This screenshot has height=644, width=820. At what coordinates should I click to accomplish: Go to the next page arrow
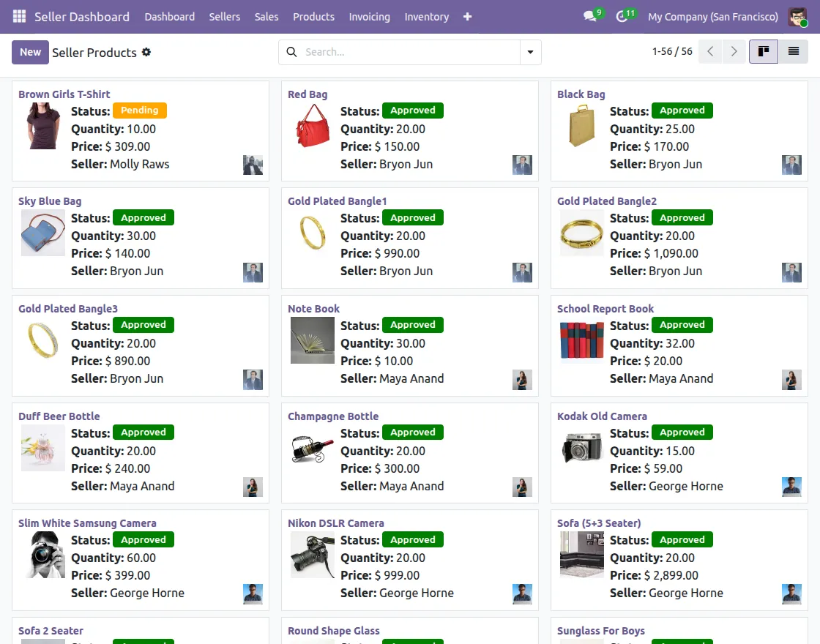734,52
